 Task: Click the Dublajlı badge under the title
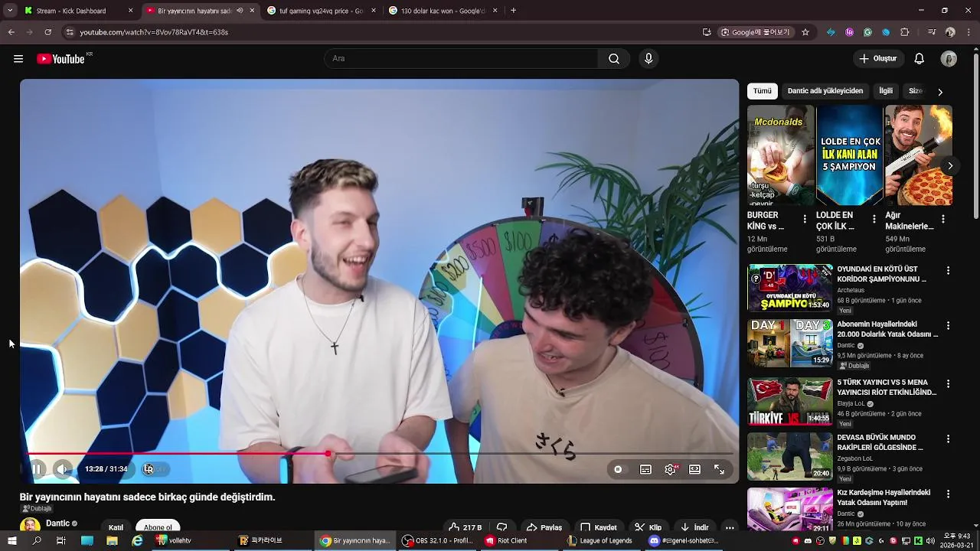click(37, 508)
